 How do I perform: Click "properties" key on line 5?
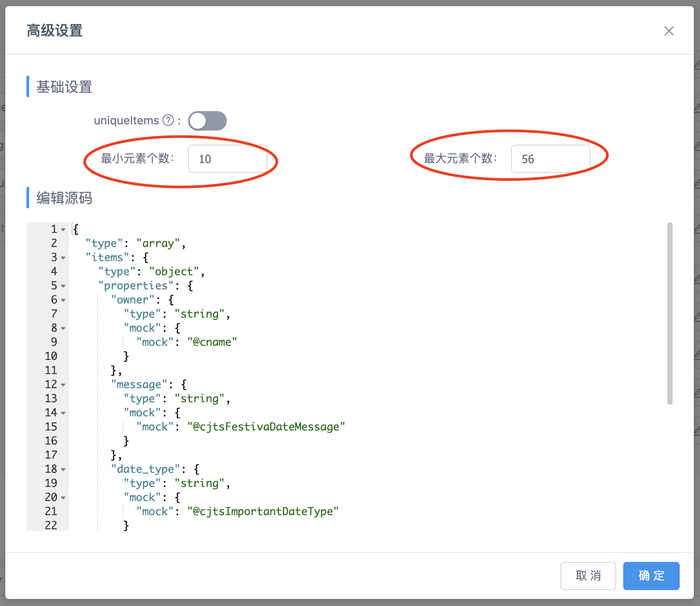[136, 285]
